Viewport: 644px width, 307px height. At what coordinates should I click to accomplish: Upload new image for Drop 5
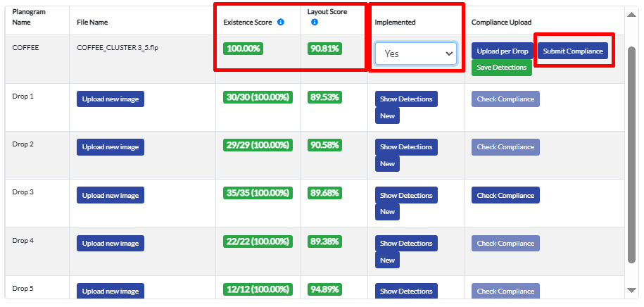point(111,291)
